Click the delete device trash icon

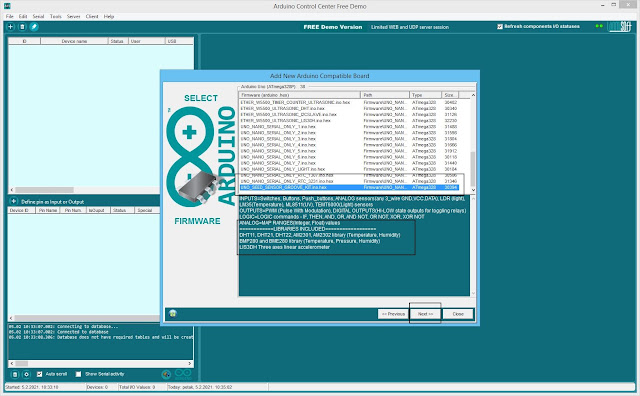22,27
